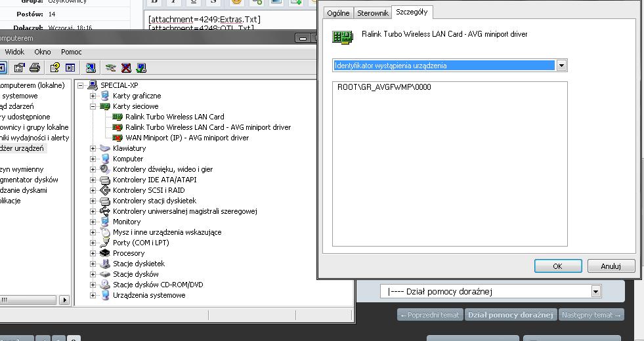Open the Okno menu
The image size is (644, 341).
pos(43,52)
